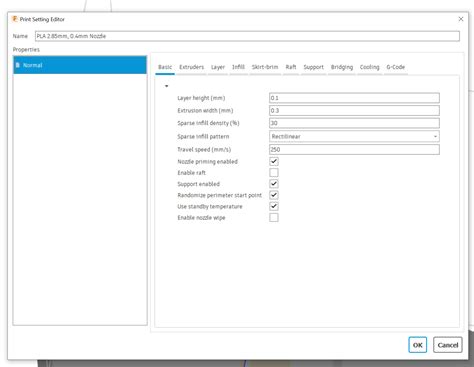Click the Name input field
Viewport: 474px width, 367px height.
(x=247, y=36)
